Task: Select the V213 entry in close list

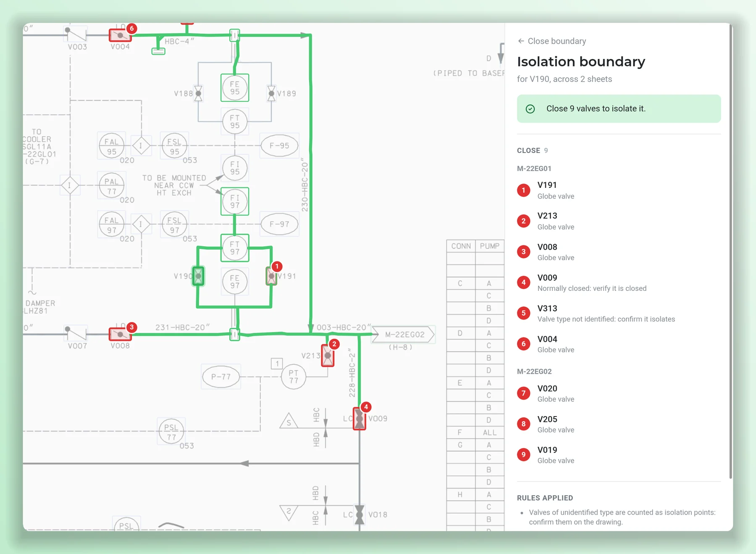Action: click(619, 221)
